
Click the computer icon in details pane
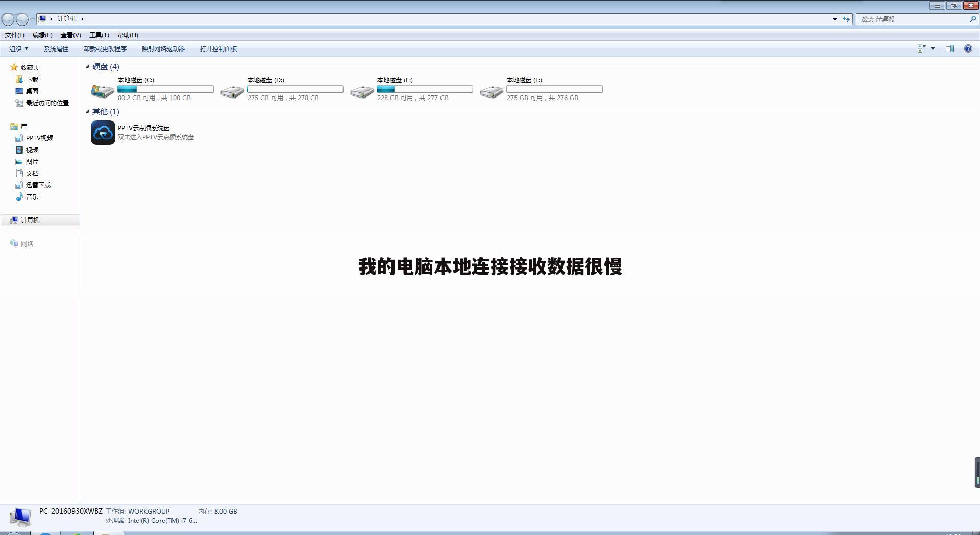pyautogui.click(x=20, y=517)
